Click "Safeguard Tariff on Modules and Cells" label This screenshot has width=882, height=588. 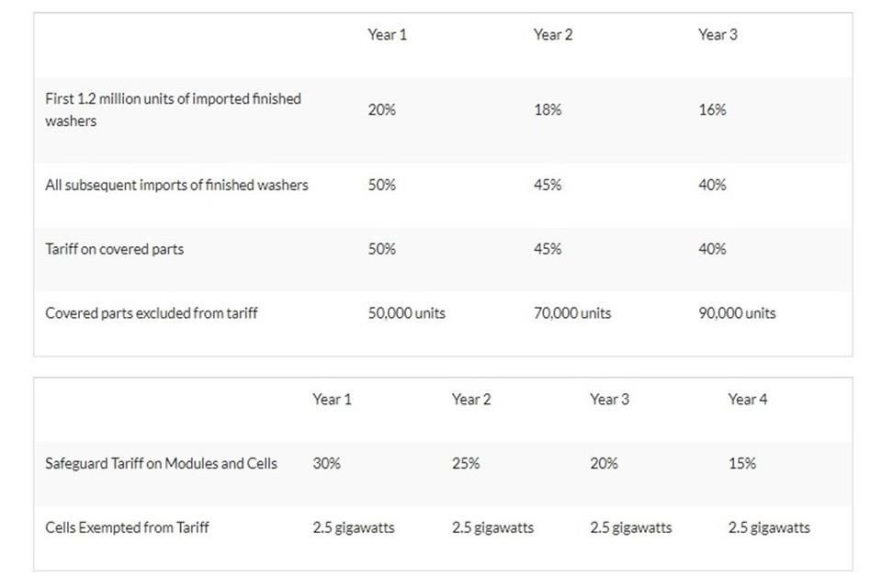tap(161, 463)
